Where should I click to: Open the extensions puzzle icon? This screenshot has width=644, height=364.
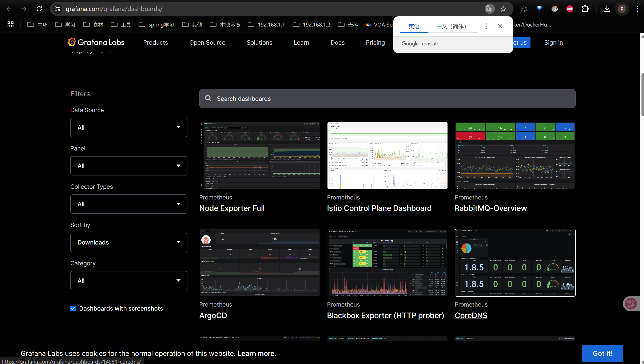click(x=585, y=9)
